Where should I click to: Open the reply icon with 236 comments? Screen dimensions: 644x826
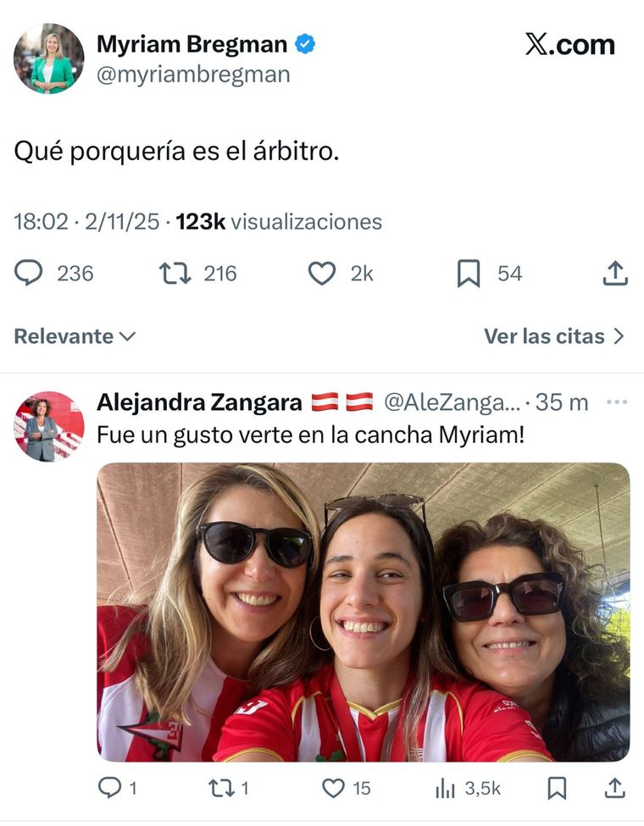tap(29, 274)
